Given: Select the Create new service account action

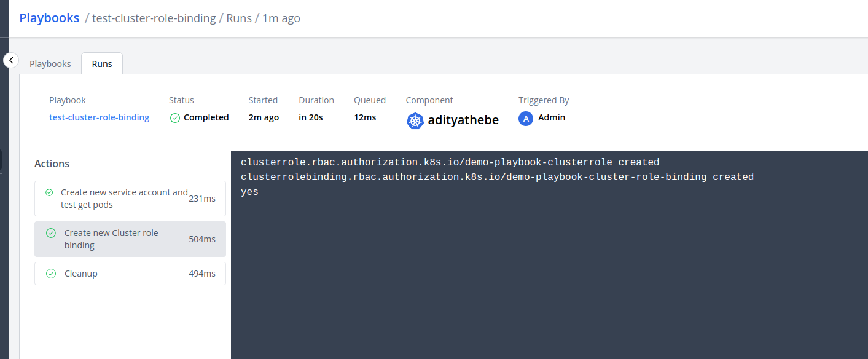Looking at the screenshot, I should (124, 199).
